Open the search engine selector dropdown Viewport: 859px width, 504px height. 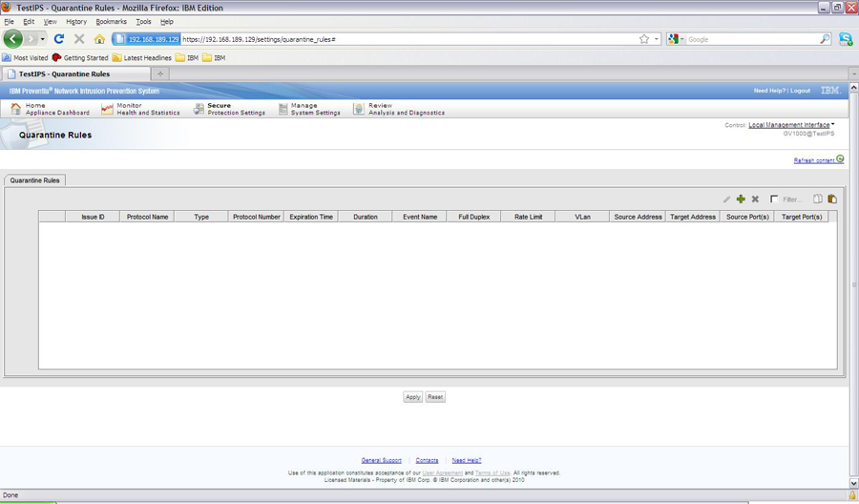tap(677, 39)
